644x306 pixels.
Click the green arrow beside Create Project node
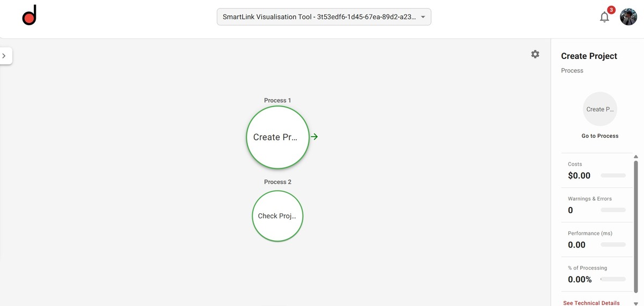(x=314, y=137)
